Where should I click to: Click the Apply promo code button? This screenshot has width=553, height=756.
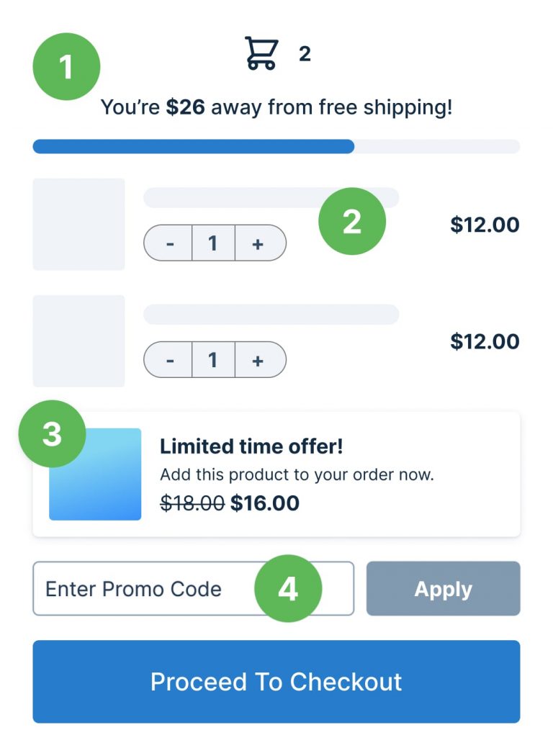pos(443,588)
